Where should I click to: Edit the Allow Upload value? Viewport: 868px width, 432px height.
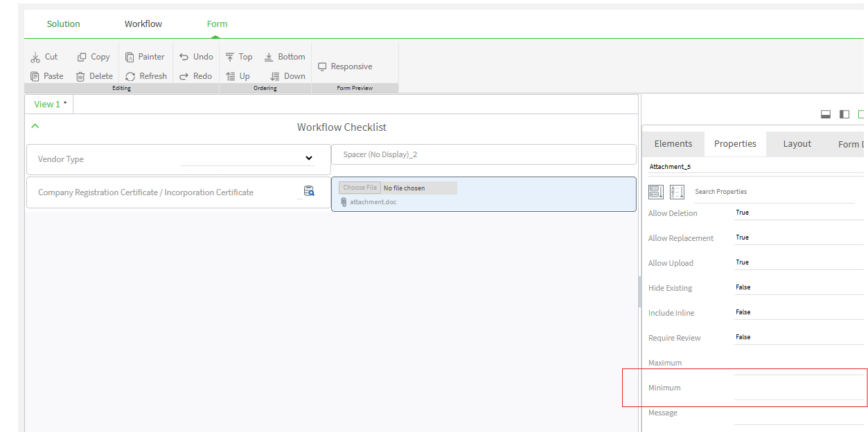pyautogui.click(x=799, y=262)
